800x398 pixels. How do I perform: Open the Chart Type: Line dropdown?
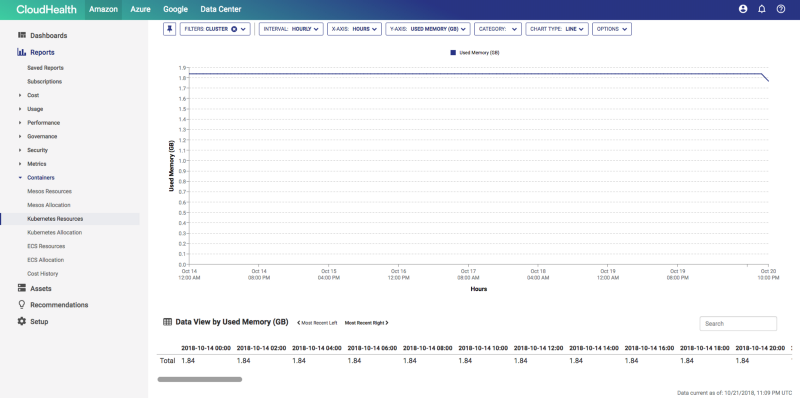pyautogui.click(x=557, y=29)
